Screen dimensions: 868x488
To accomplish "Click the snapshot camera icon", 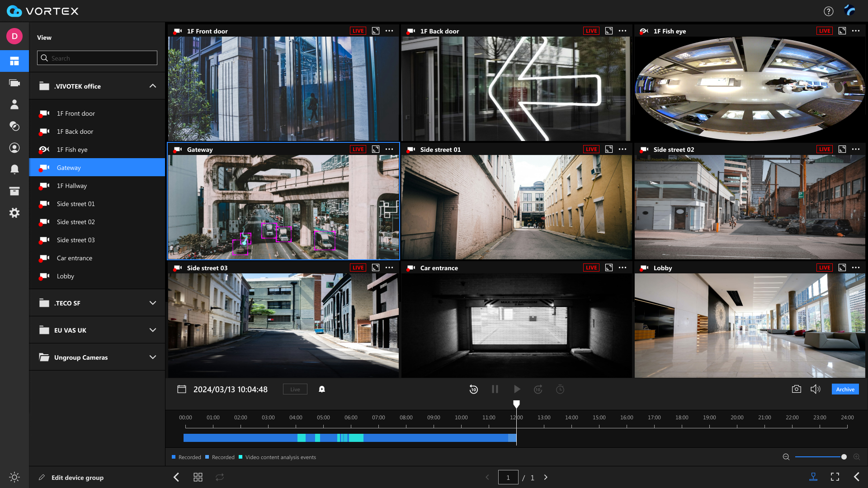I will 796,389.
